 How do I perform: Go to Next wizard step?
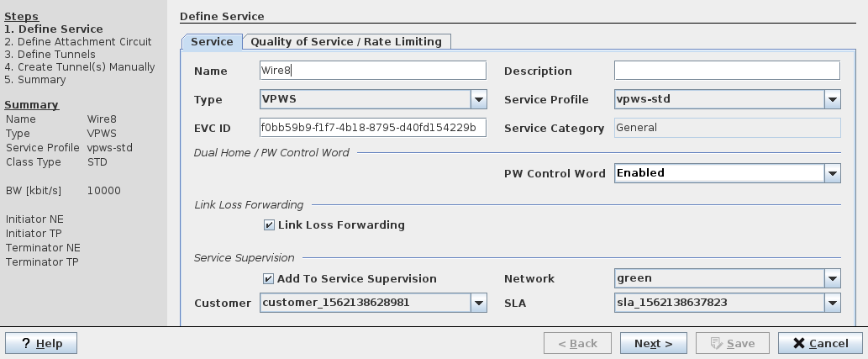[653, 343]
